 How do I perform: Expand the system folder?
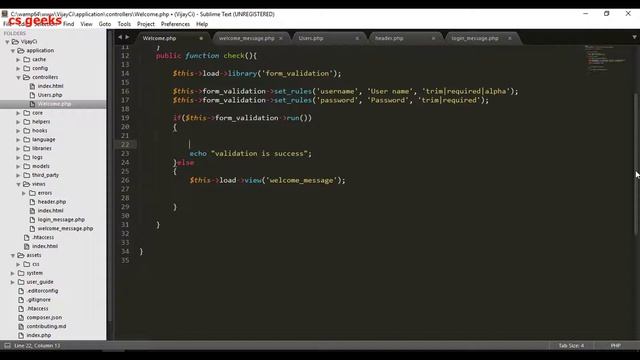click(x=13, y=273)
